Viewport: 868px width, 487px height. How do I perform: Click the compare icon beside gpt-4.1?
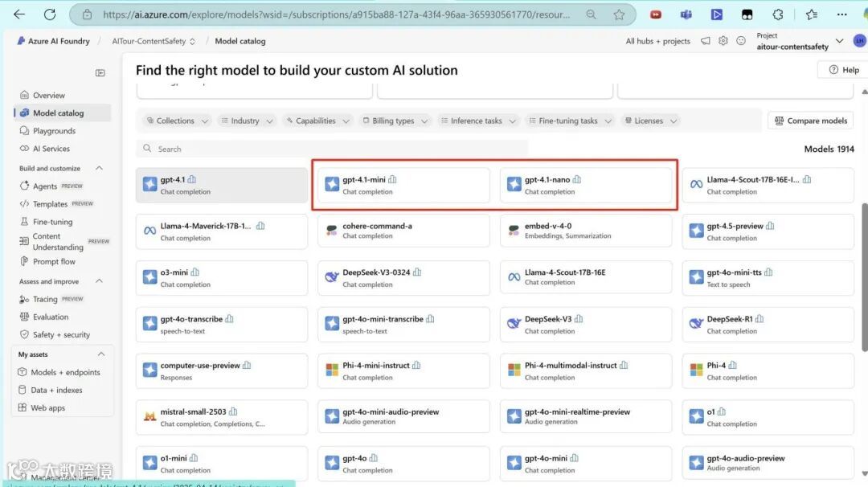point(191,179)
